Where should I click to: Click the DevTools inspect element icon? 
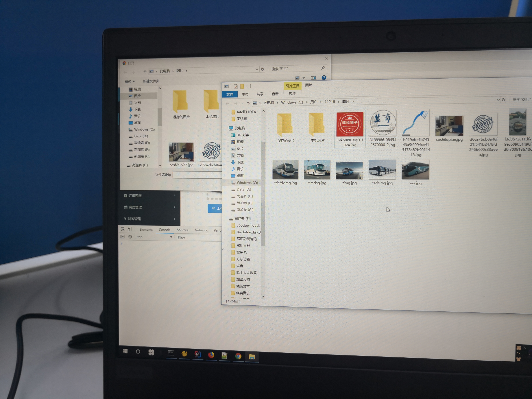pos(123,229)
